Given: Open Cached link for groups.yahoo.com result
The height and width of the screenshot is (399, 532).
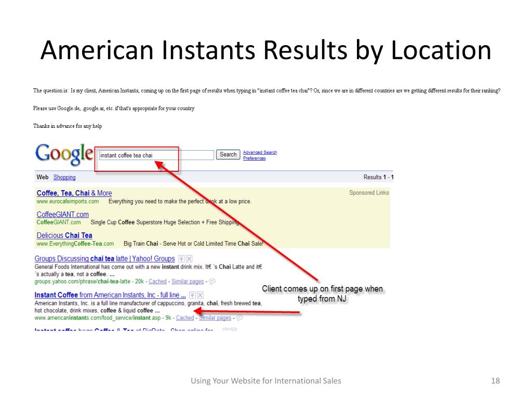Looking at the screenshot, I should 157,281.
